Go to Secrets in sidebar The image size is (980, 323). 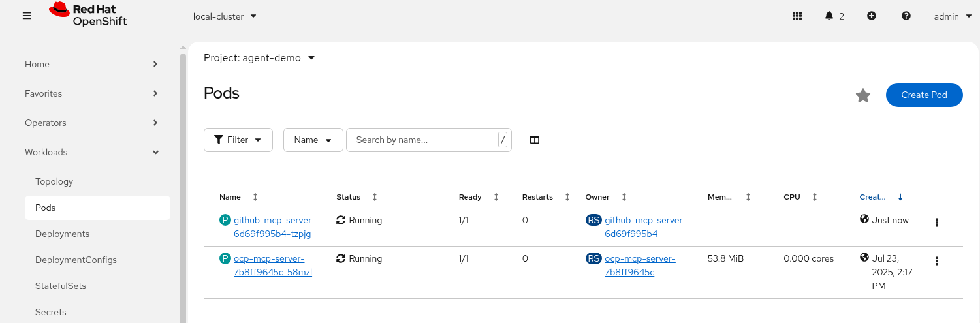pos(51,312)
